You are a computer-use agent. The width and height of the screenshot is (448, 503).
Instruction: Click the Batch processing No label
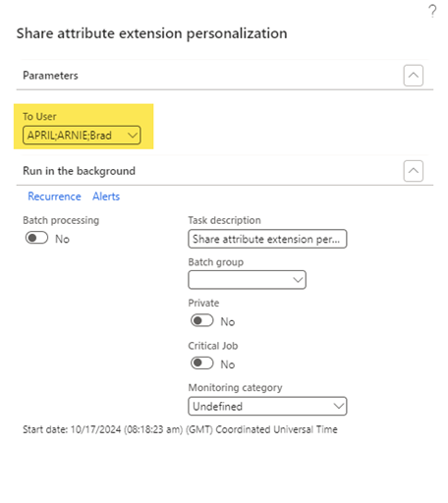click(62, 239)
